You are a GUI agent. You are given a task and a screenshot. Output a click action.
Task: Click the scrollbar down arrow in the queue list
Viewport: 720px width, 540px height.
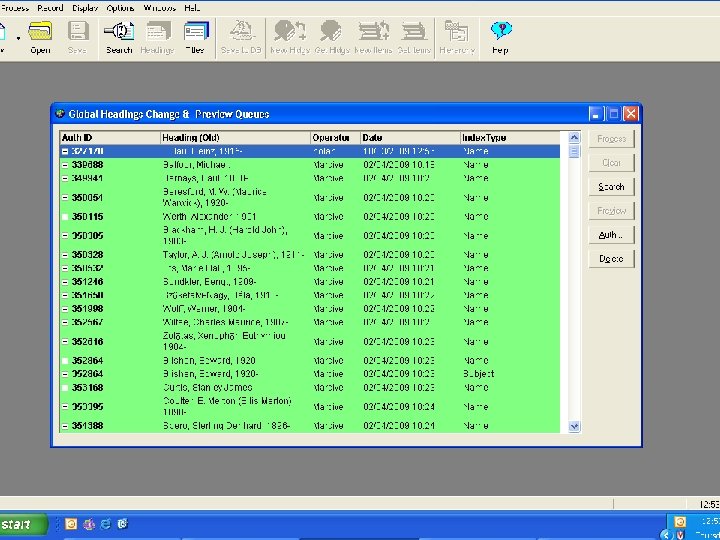click(574, 426)
